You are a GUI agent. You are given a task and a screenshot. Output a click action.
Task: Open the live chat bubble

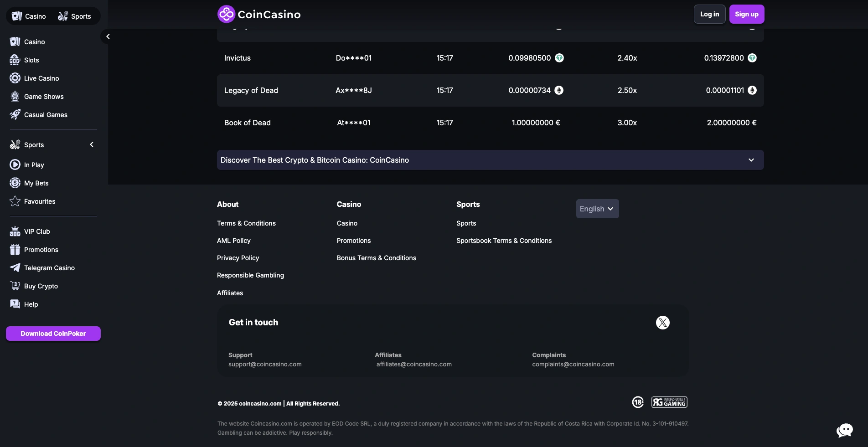844,430
